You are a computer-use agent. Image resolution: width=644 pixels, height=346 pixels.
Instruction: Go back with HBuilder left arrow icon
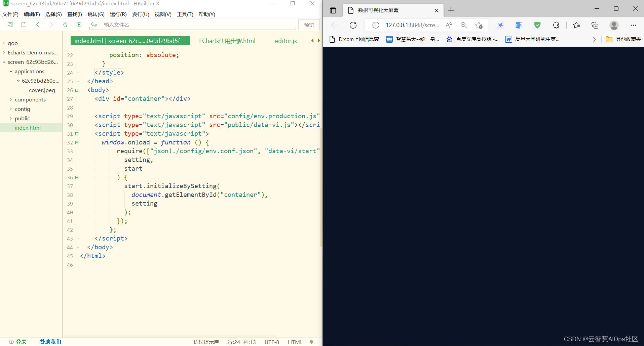pos(38,25)
